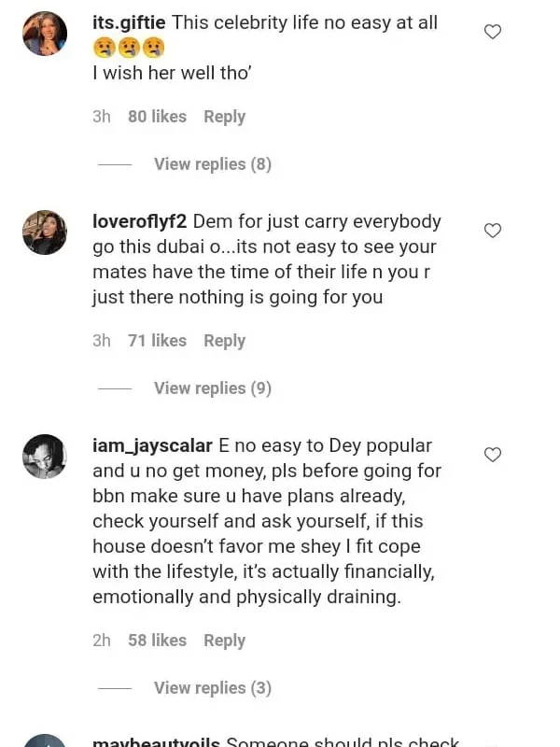
Task: Expand View replies (3) thread
Action: click(212, 688)
